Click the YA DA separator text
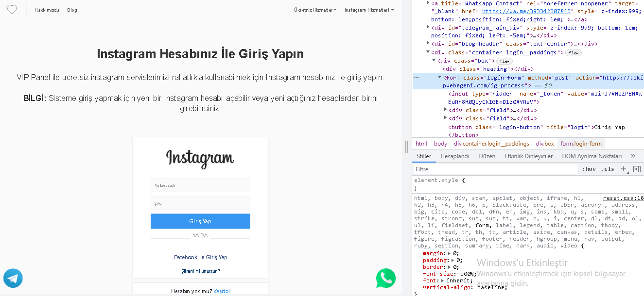This screenshot has width=644, height=296. point(200,235)
